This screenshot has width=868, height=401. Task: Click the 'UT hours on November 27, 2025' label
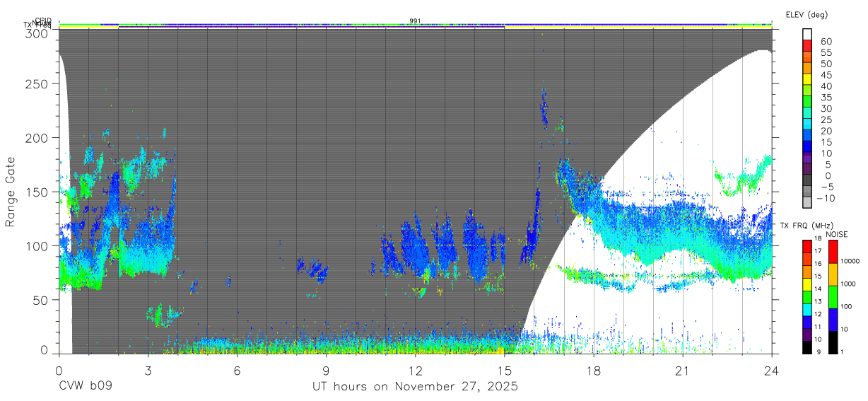point(416,387)
